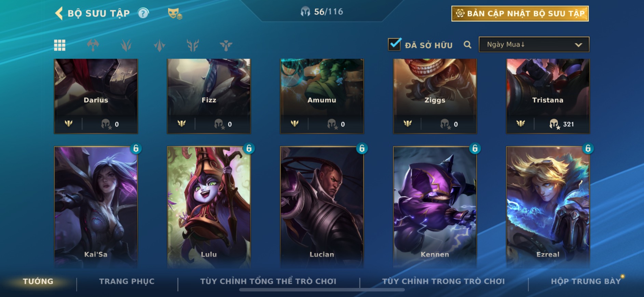Filter champions by the second role icon
The image size is (644, 297).
126,45
